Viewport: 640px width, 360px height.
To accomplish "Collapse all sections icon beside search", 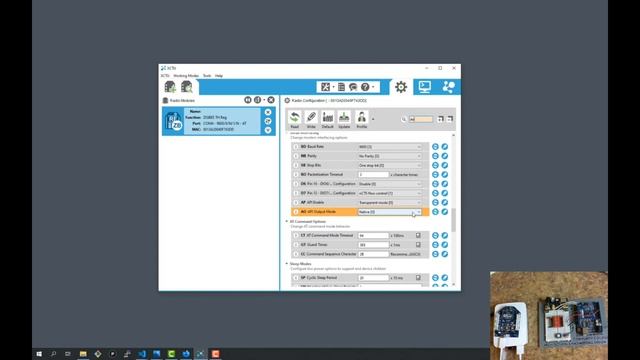I will [x=450, y=119].
